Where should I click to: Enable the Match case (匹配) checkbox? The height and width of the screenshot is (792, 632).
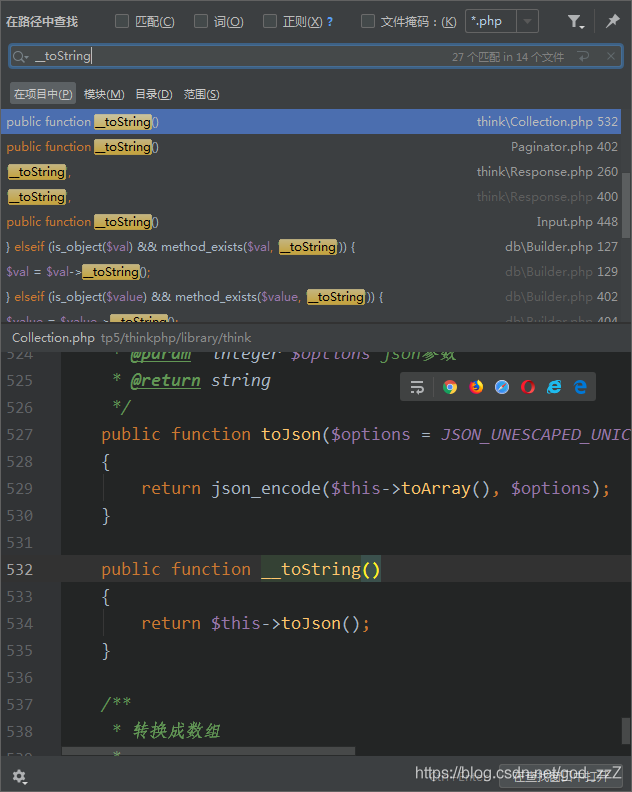[122, 21]
